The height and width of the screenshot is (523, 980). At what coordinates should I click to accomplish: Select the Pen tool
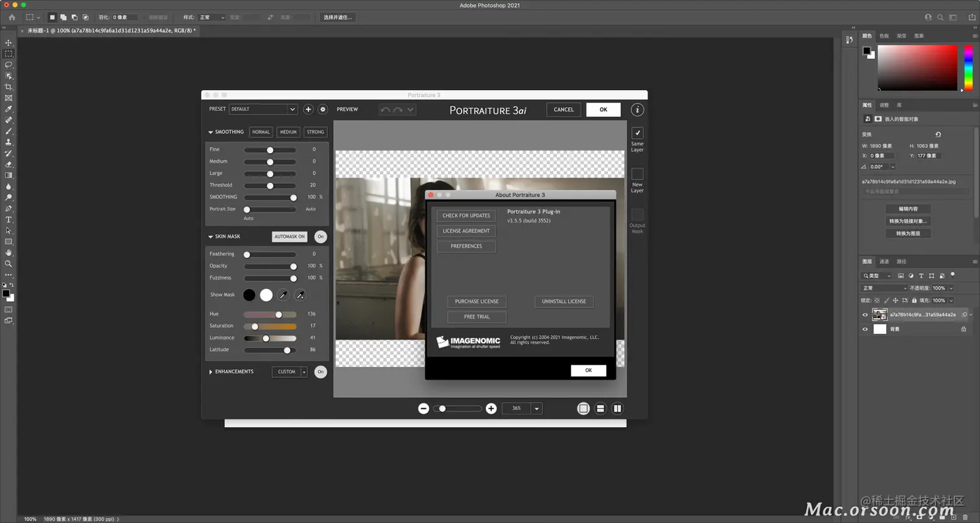[8, 209]
